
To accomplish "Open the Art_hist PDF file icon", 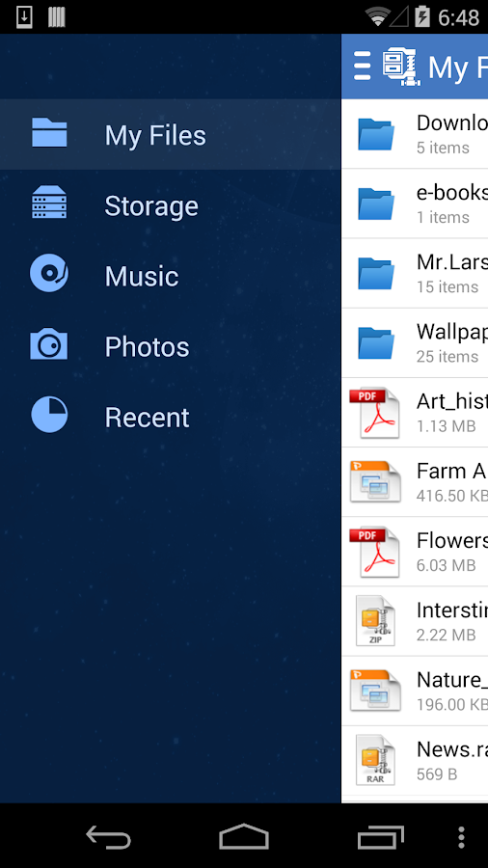I will click(374, 413).
